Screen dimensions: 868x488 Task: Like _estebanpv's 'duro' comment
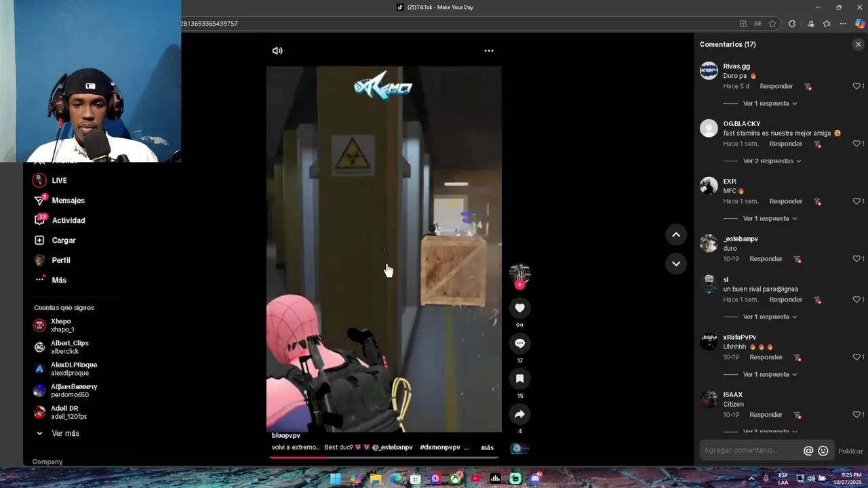coord(856,259)
